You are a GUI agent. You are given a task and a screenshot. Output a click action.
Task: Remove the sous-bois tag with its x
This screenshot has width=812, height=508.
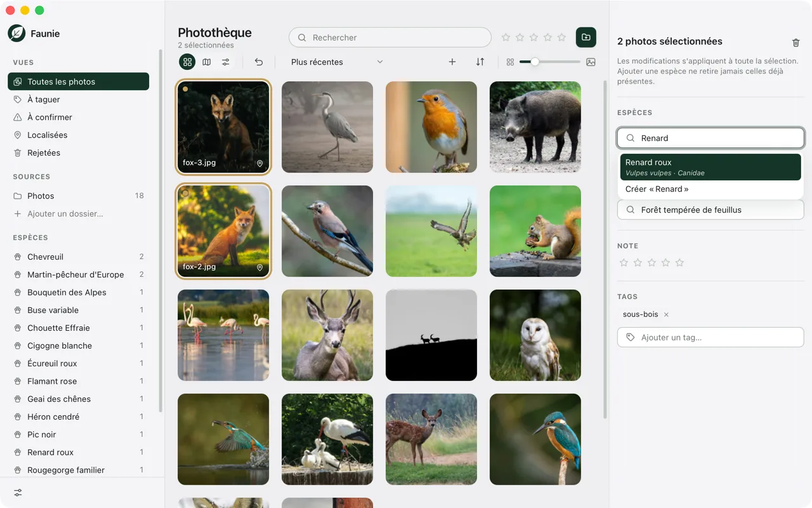[x=666, y=314]
